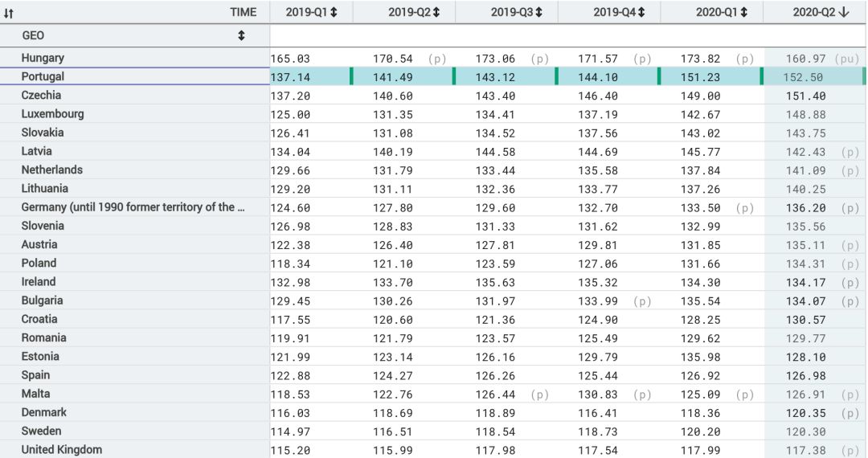Sort by the 2019-Q1 column arrows
The width and height of the screenshot is (868, 458).
(x=334, y=12)
